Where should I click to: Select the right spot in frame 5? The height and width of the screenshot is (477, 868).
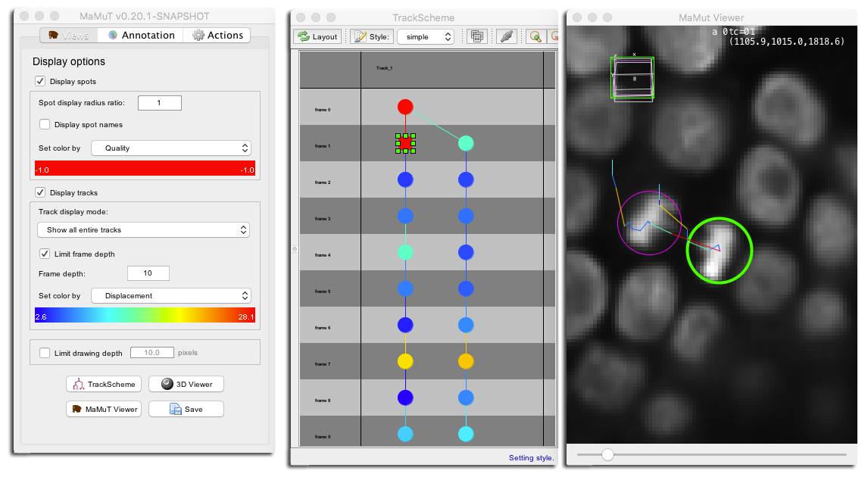[x=466, y=289]
